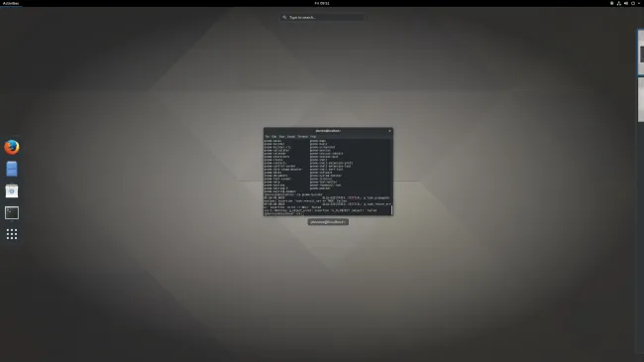Click the volume speaker icon in top bar
Viewport: 644px width, 362px height.
(625, 3)
